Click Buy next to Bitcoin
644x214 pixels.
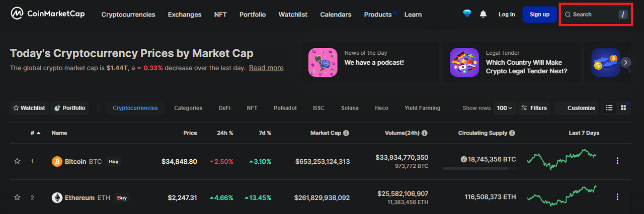point(114,161)
